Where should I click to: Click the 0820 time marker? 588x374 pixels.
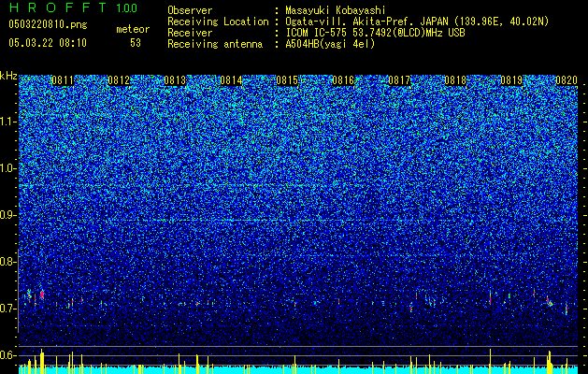(566, 80)
